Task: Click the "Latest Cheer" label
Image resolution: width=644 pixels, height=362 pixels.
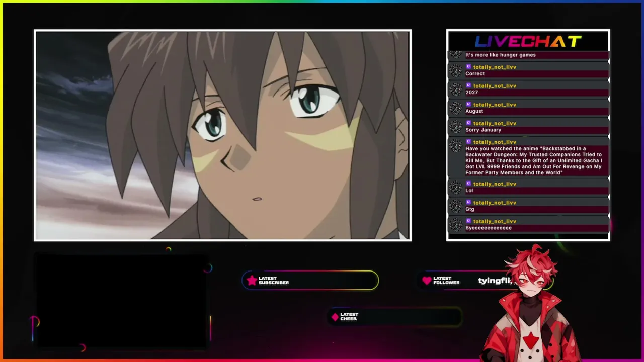Action: pos(349,316)
